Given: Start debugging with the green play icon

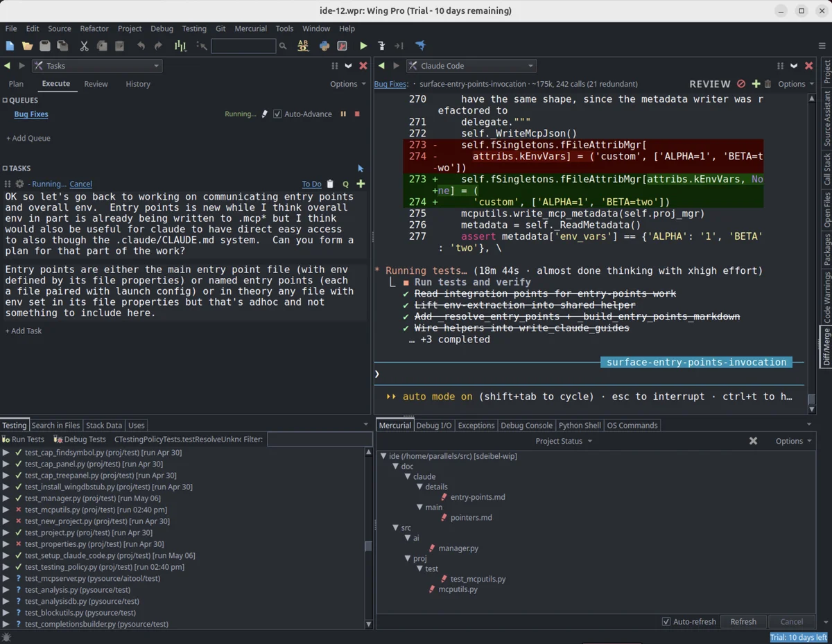Looking at the screenshot, I should [363, 46].
